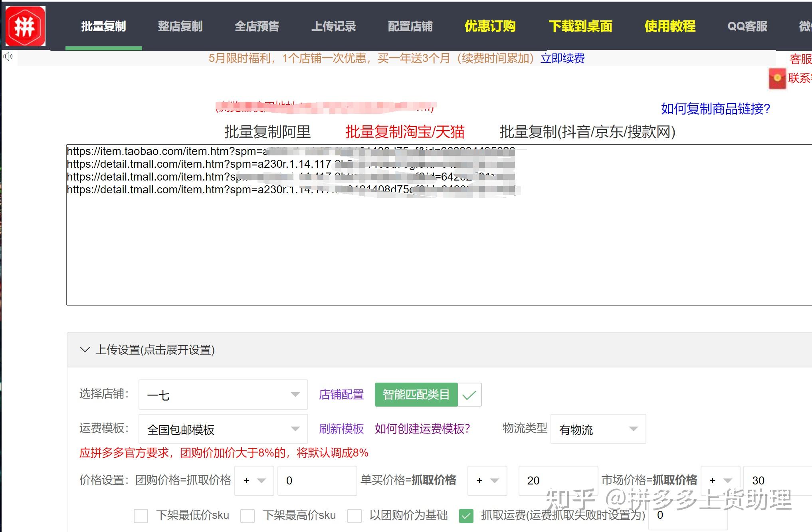Uncheck the 抓取运费 checkbox

(x=466, y=516)
